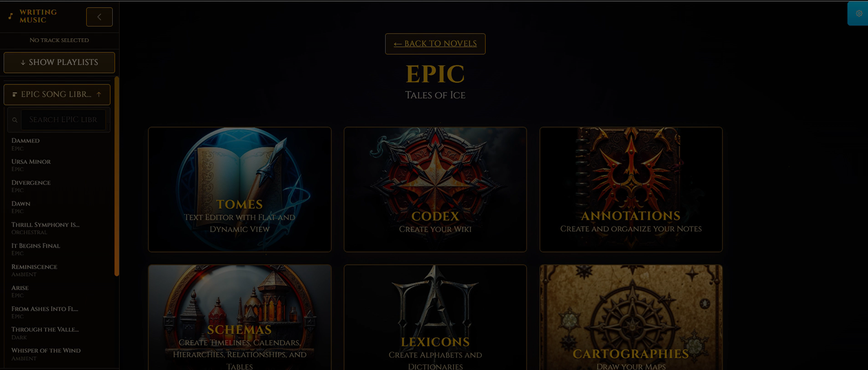
Task: Expand the Show Playlists dropdown
Action: [59, 63]
